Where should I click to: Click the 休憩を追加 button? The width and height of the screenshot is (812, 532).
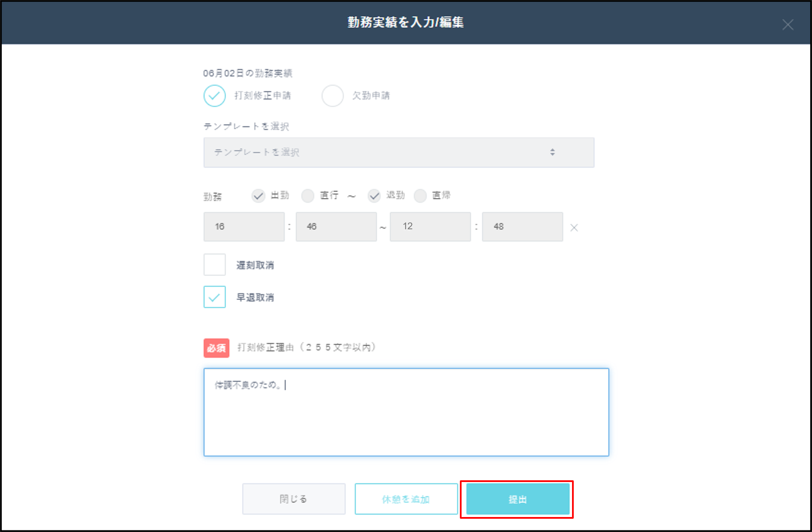pyautogui.click(x=405, y=499)
